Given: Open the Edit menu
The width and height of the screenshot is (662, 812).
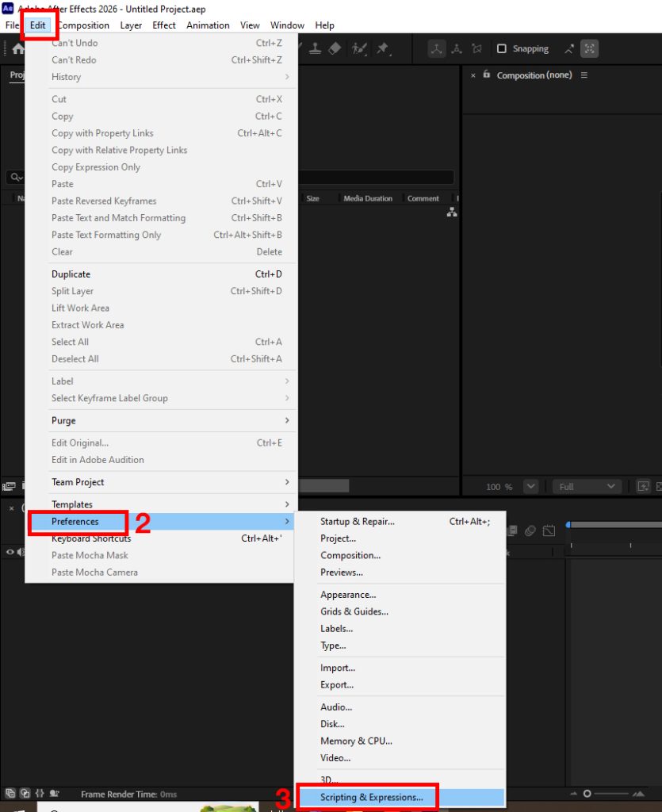Looking at the screenshot, I should pos(38,25).
